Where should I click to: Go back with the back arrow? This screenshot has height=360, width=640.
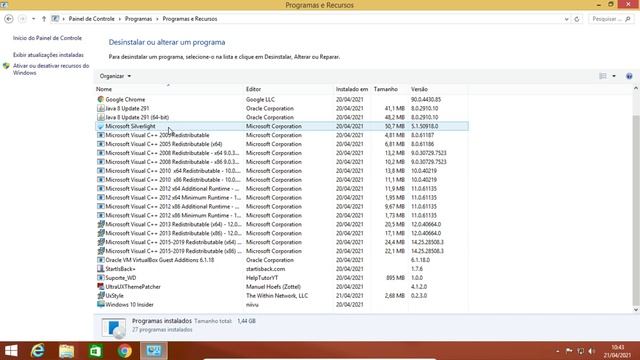[x=9, y=19]
